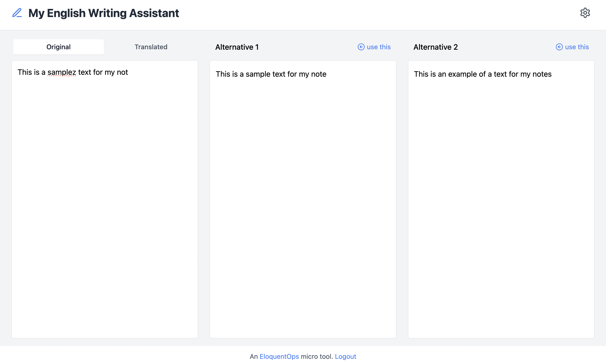This screenshot has width=606, height=364.
Task: Click the word 'not' in original text
Action: [122, 72]
